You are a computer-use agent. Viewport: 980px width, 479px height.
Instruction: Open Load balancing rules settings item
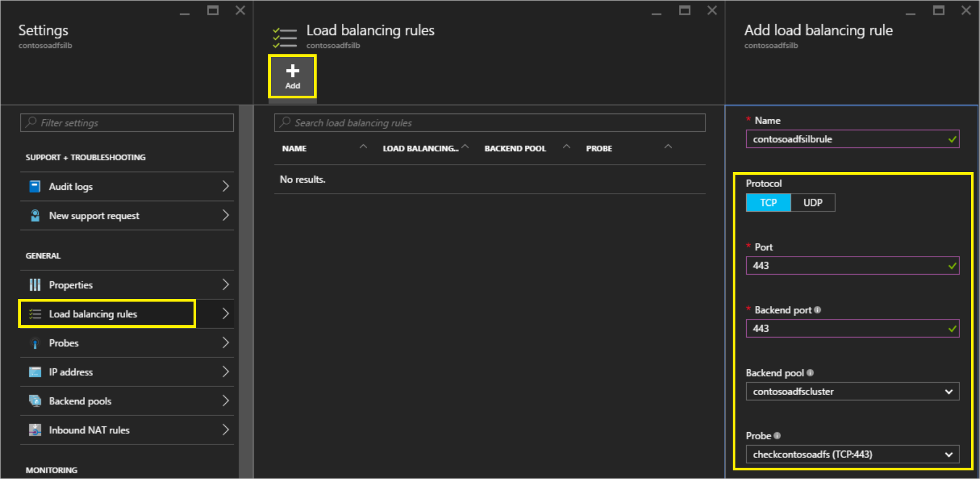[x=127, y=314]
